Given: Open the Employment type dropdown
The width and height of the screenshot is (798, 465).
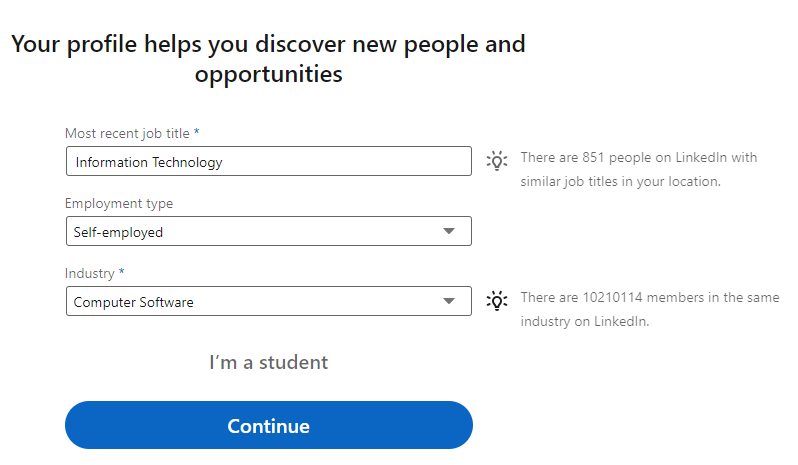Looking at the screenshot, I should coord(268,231).
